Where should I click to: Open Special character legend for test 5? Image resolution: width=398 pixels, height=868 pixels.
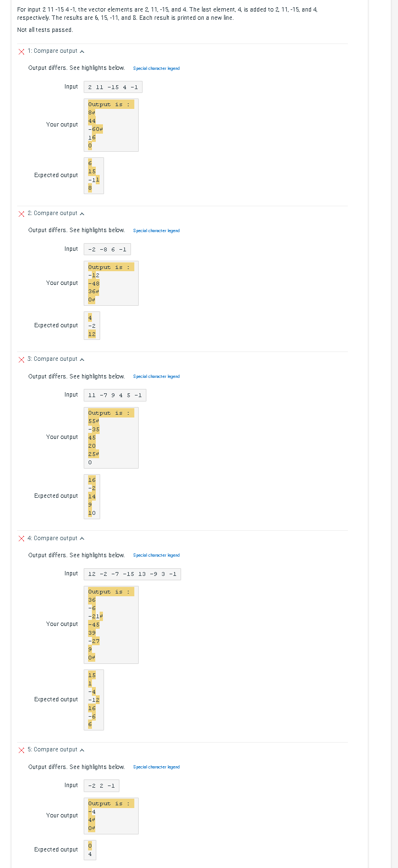coord(156,767)
